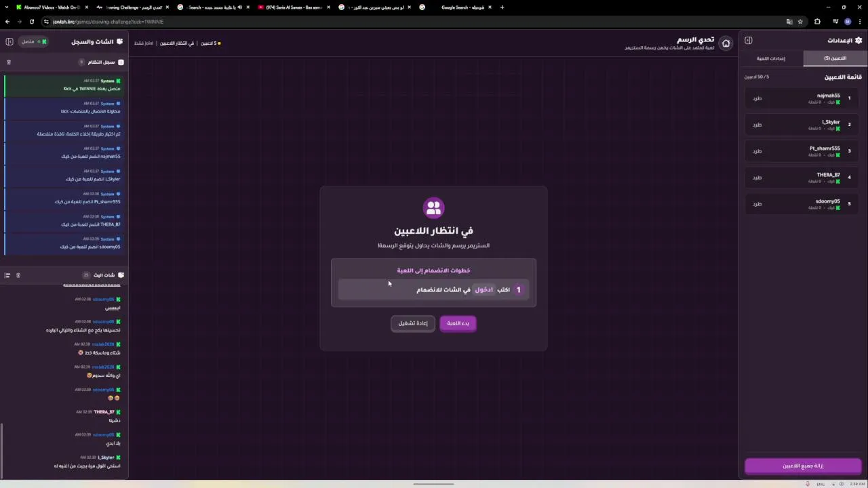The image size is (868, 488).
Task: Click the restart (إعادة تشغيل) button
Action: [x=412, y=323]
